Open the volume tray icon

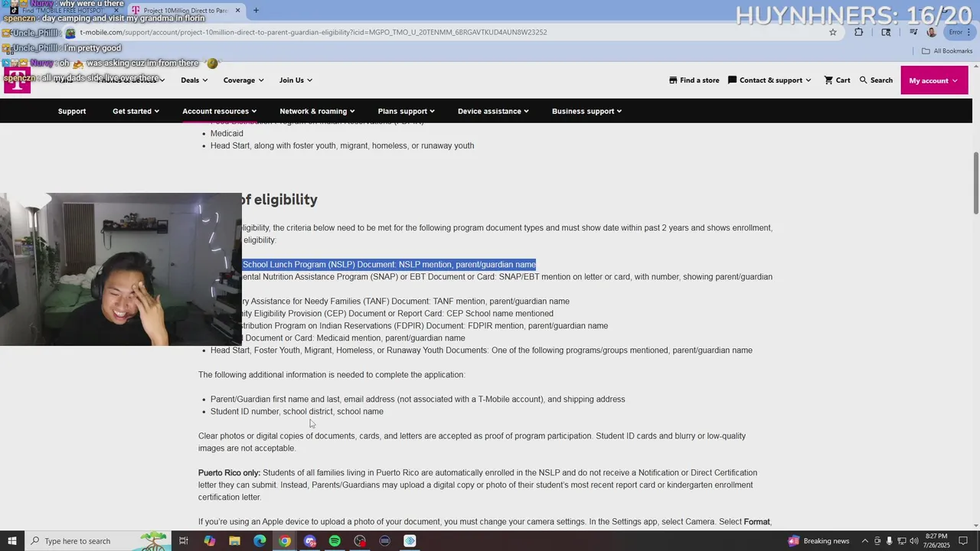(x=914, y=541)
